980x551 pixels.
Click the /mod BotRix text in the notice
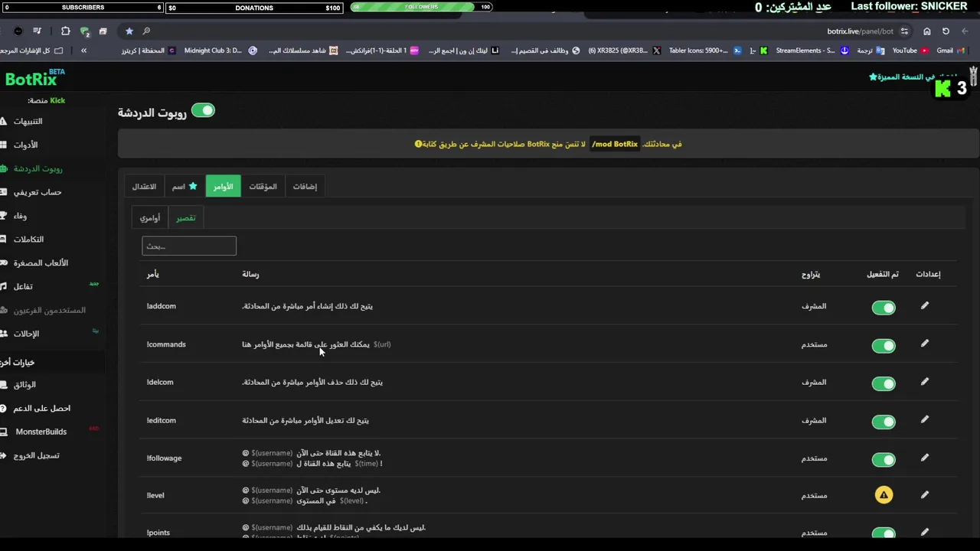[x=615, y=144]
